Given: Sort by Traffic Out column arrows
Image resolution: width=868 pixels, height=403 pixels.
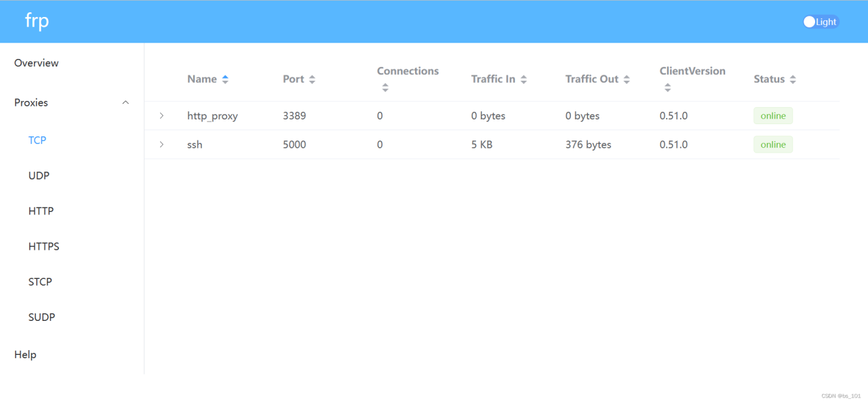Looking at the screenshot, I should tap(627, 79).
